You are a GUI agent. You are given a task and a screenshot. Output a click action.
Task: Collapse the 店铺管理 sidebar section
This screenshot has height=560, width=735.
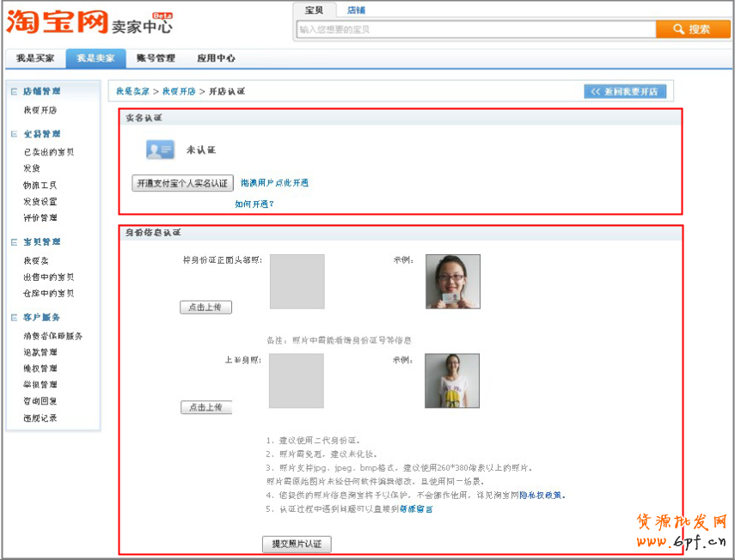coord(15,91)
